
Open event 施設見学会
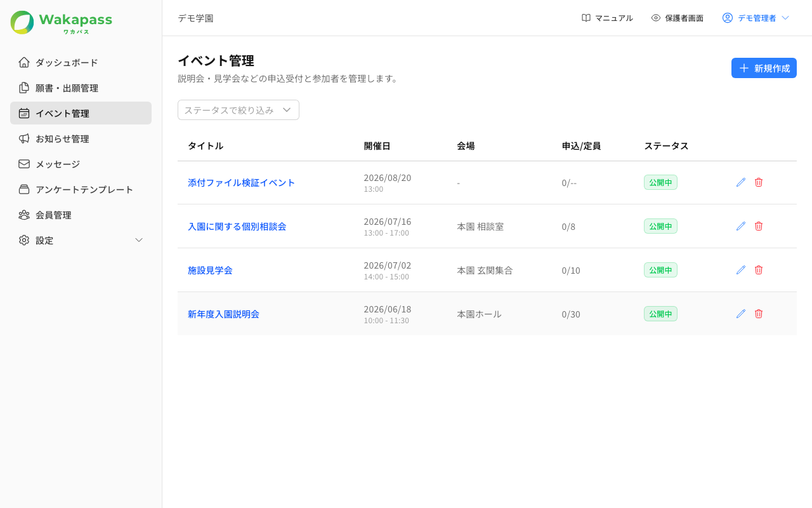coord(210,270)
